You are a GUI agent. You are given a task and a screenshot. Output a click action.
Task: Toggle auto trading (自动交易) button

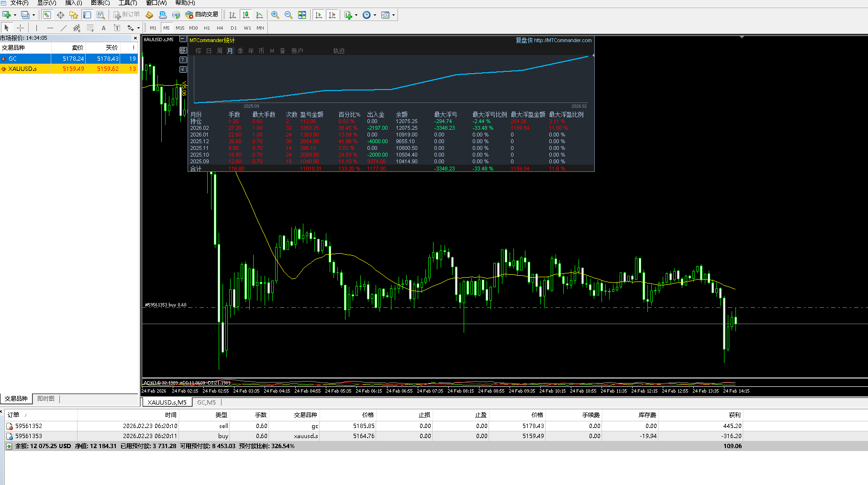click(x=202, y=15)
